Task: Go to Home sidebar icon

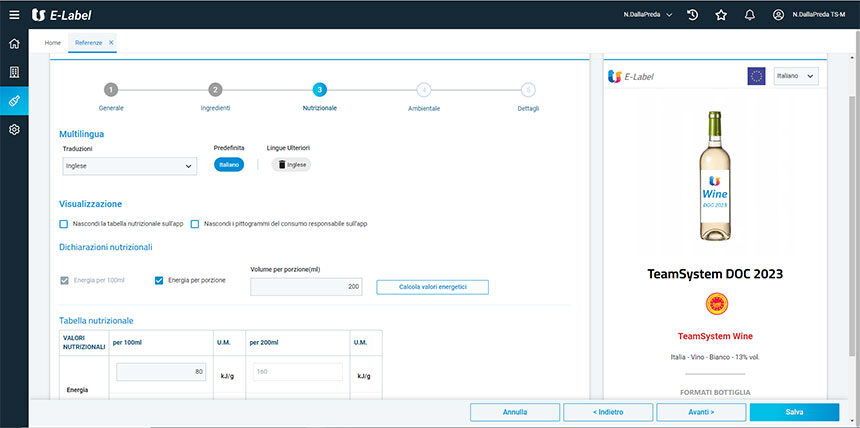Action: click(14, 43)
